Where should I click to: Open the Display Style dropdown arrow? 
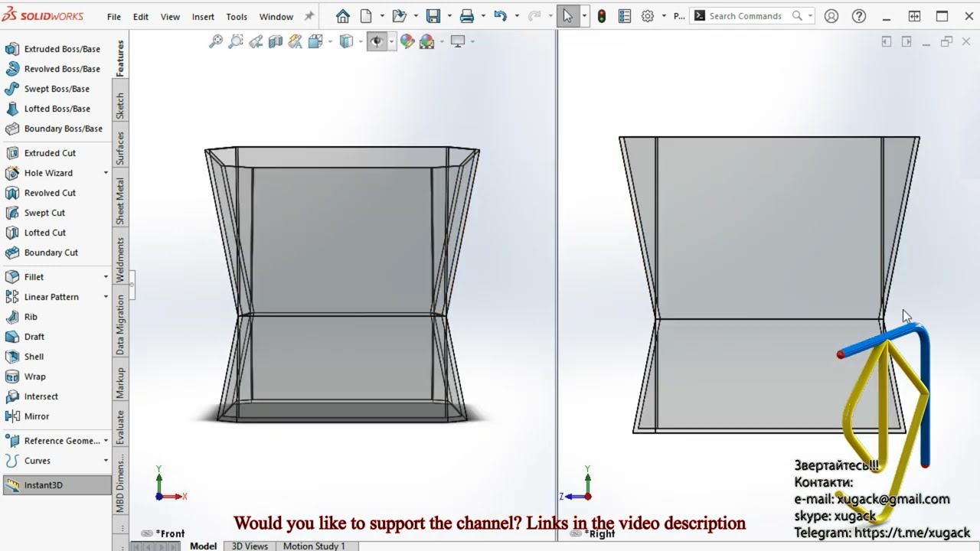pos(361,41)
